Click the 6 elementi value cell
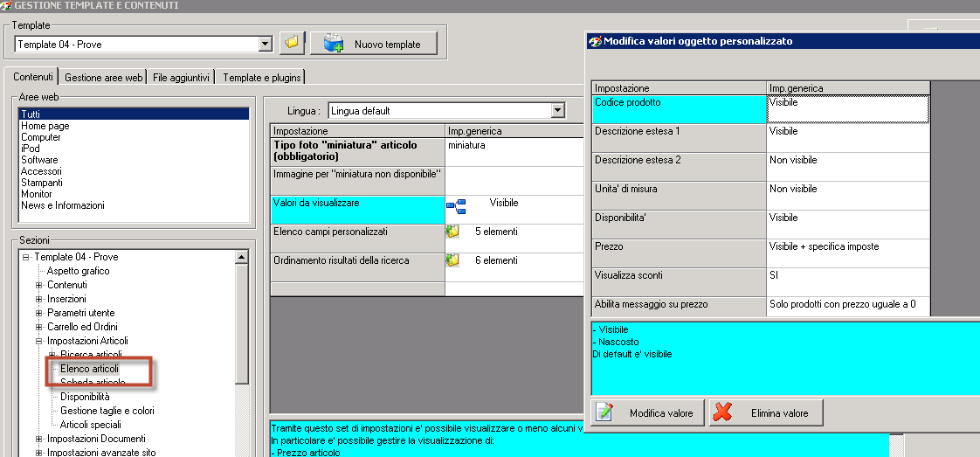Screen dimensions: 980x457 514,267
